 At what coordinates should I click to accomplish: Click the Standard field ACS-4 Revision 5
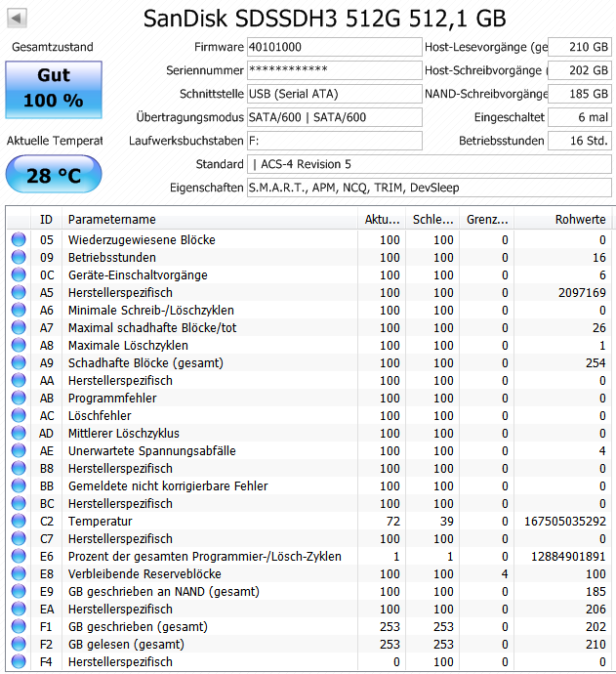430,164
